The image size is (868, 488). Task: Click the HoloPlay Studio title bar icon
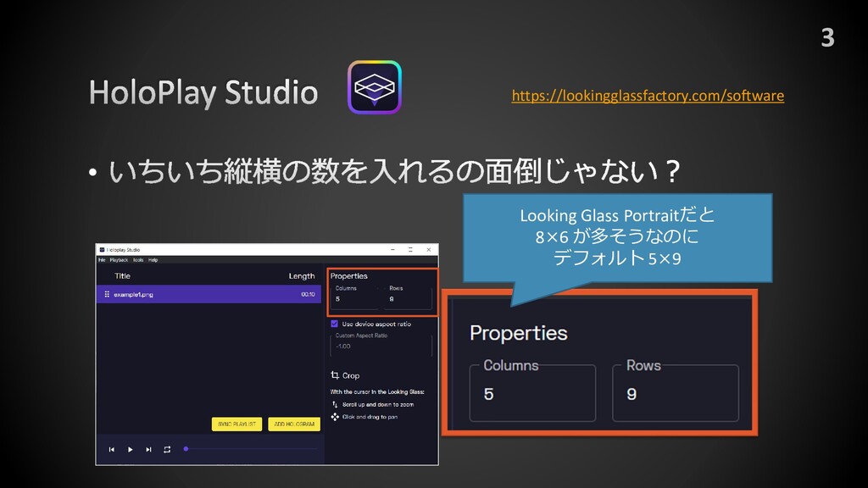coord(102,250)
